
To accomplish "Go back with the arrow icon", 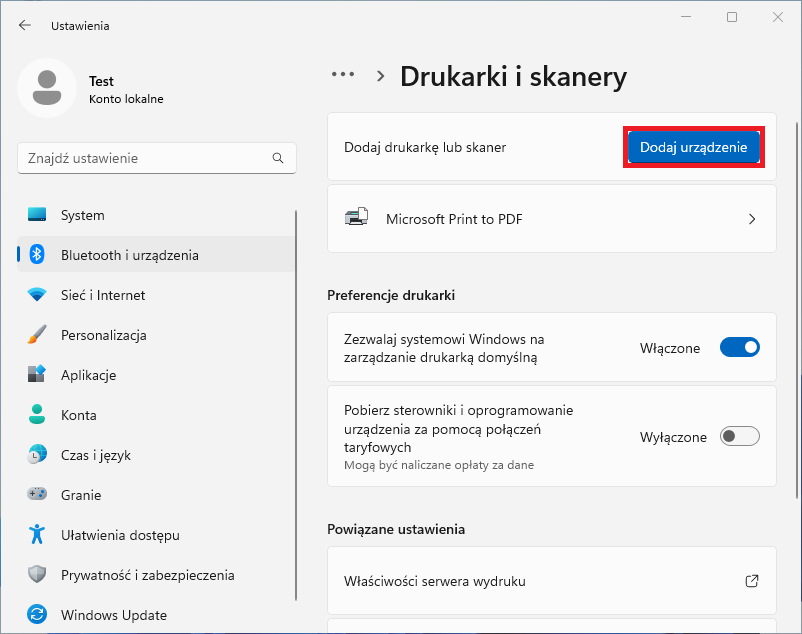I will click(x=25, y=26).
